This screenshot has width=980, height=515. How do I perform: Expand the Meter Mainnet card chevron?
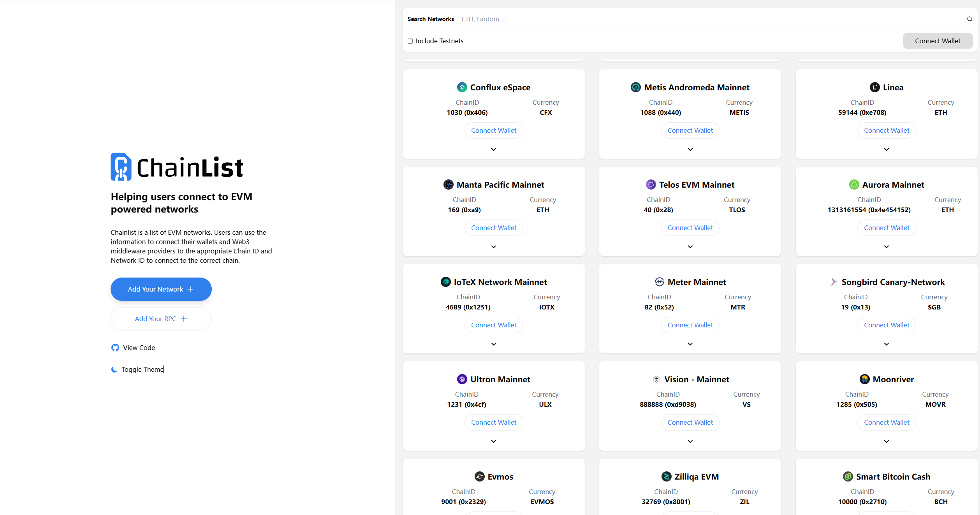point(690,344)
